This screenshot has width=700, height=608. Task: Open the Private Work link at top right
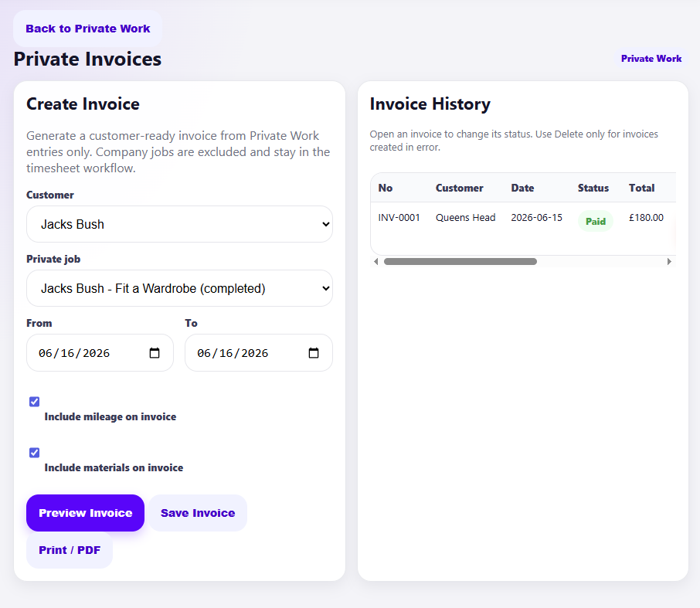[651, 59]
